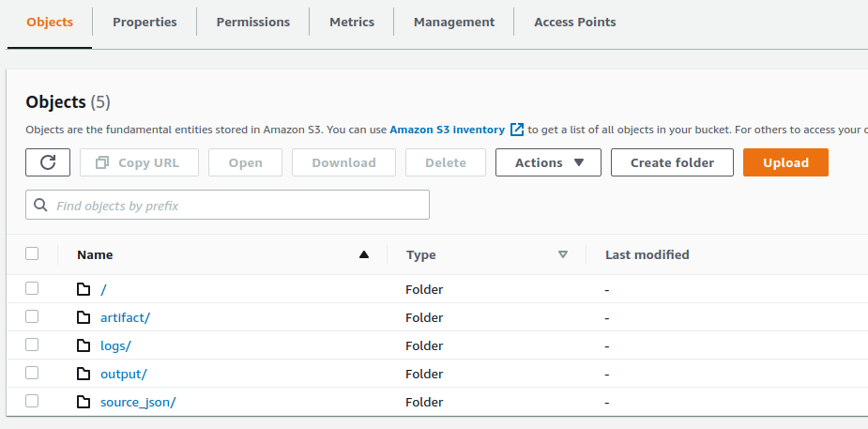Switch to the Objects tab

pyautogui.click(x=50, y=23)
